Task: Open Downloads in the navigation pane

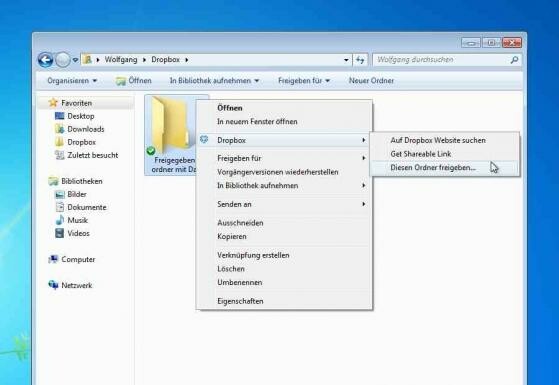Action: coord(80,129)
